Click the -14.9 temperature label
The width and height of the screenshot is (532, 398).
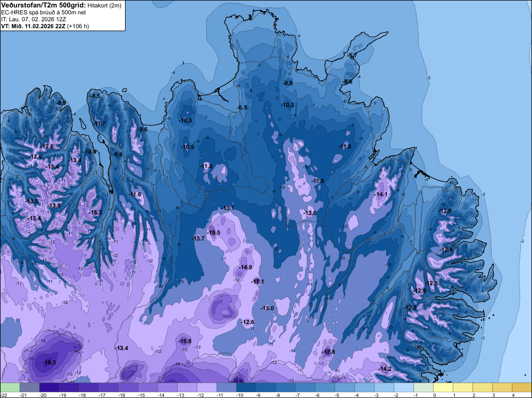246,267
